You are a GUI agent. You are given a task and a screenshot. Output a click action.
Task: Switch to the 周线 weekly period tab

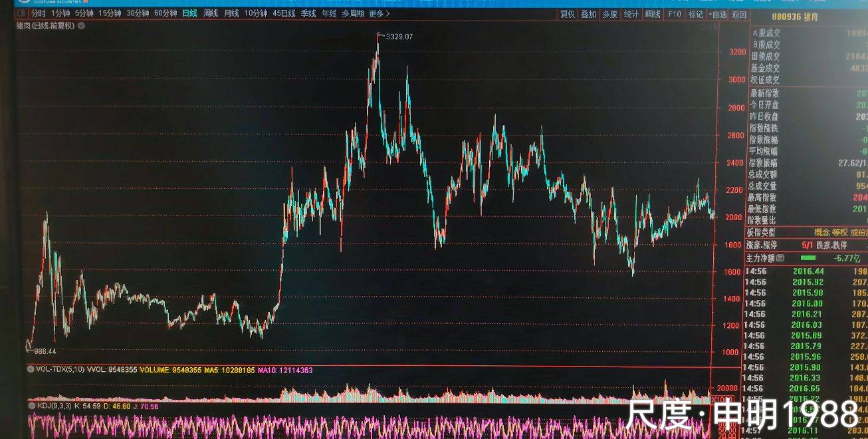(211, 13)
